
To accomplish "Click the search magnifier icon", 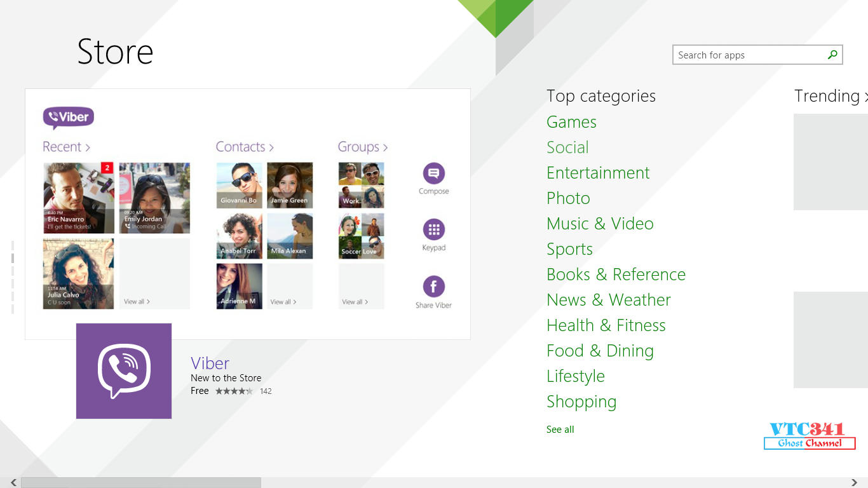I will (832, 55).
